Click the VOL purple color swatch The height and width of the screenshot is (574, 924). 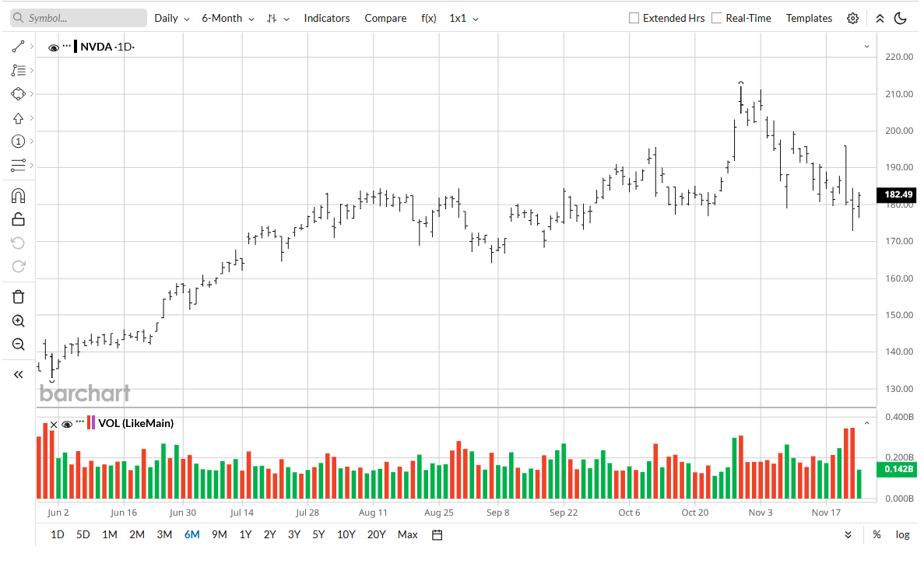pyautogui.click(x=93, y=422)
